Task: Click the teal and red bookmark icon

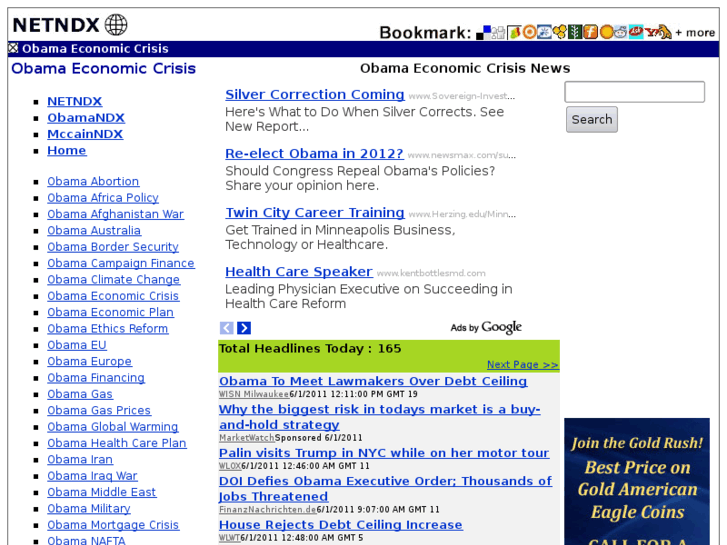Action: 636,32
